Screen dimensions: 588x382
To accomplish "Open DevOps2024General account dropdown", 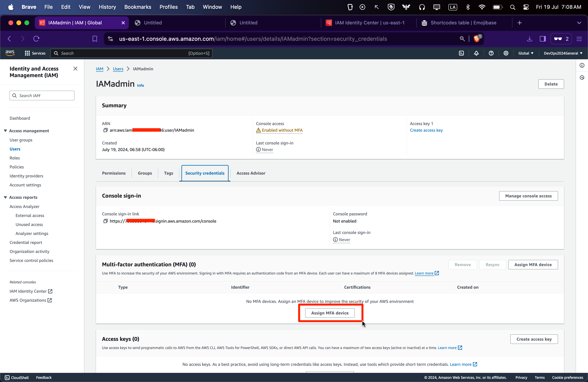I will pos(563,53).
